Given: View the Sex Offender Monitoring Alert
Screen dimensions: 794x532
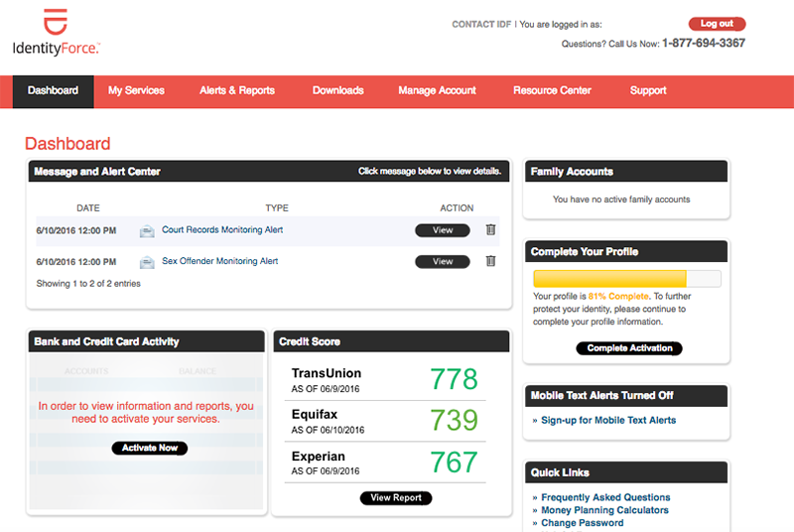Looking at the screenshot, I should [442, 262].
